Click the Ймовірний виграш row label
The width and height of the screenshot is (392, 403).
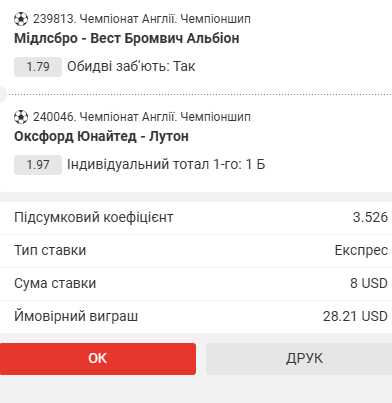point(76,316)
